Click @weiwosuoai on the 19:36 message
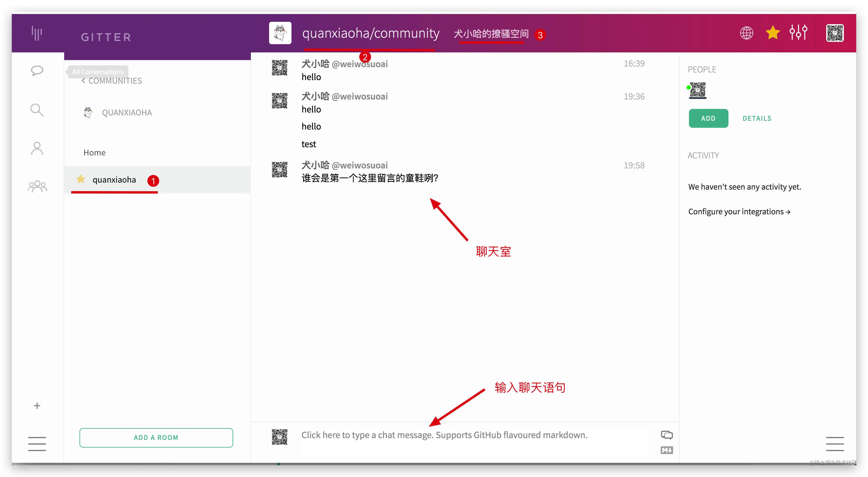This screenshot has width=868, height=477. tap(360, 96)
